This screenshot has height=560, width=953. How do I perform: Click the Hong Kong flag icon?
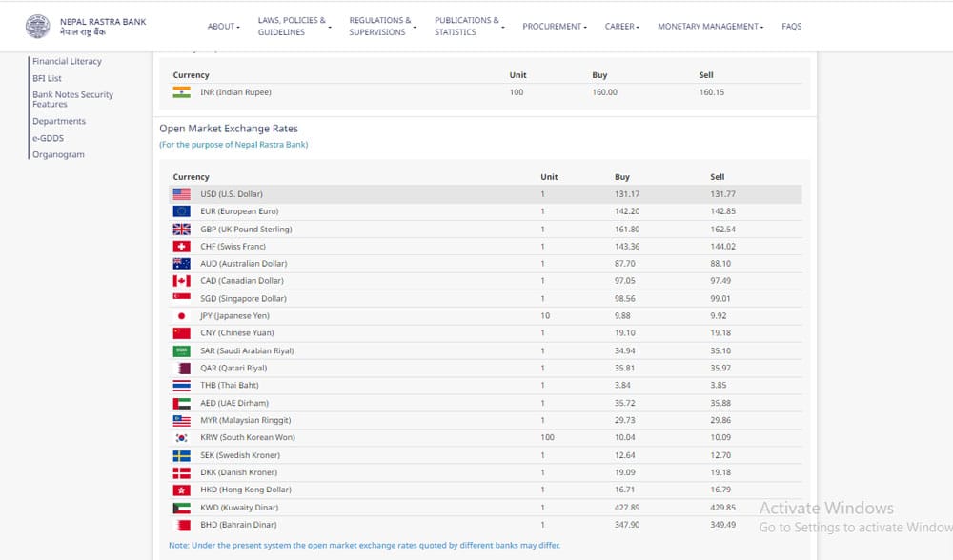(x=181, y=490)
